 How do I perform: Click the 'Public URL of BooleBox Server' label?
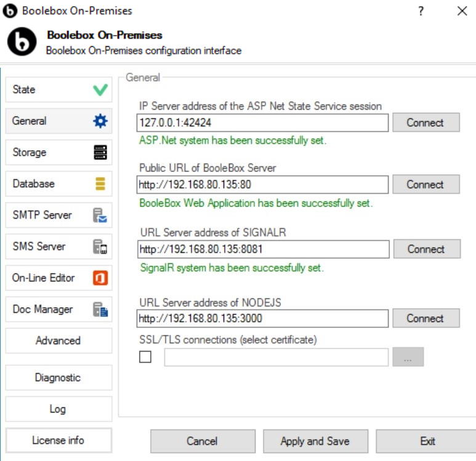click(208, 168)
